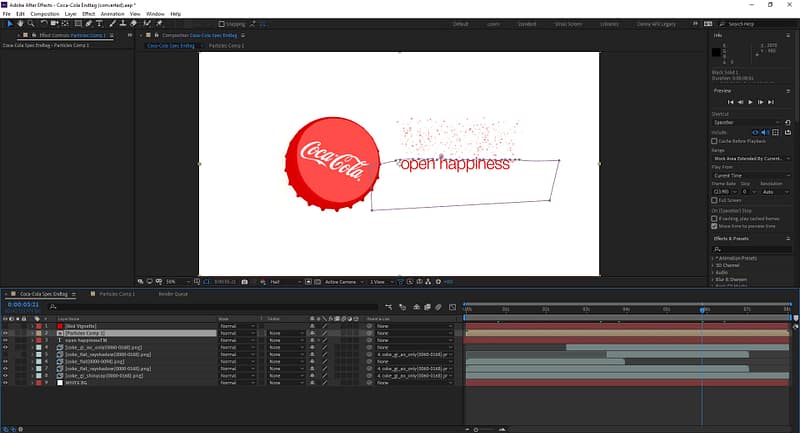
Task: Switch to the Render Queue tab
Action: click(x=173, y=294)
